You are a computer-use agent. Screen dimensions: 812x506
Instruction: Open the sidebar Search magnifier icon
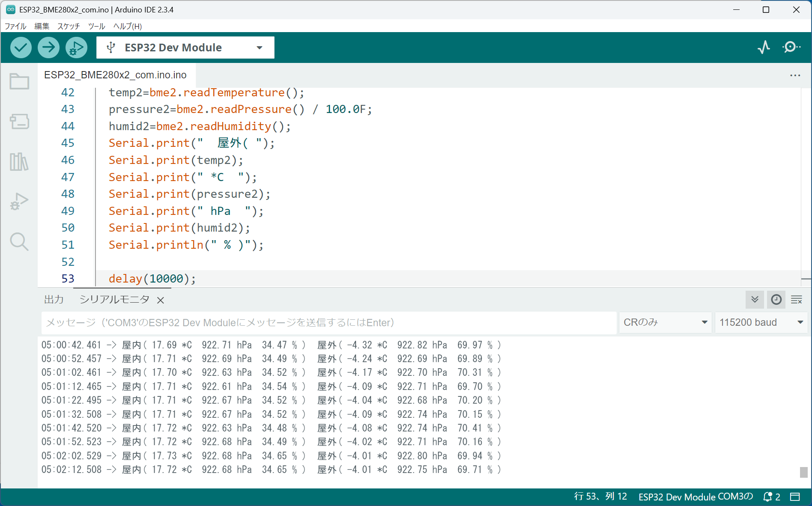19,242
